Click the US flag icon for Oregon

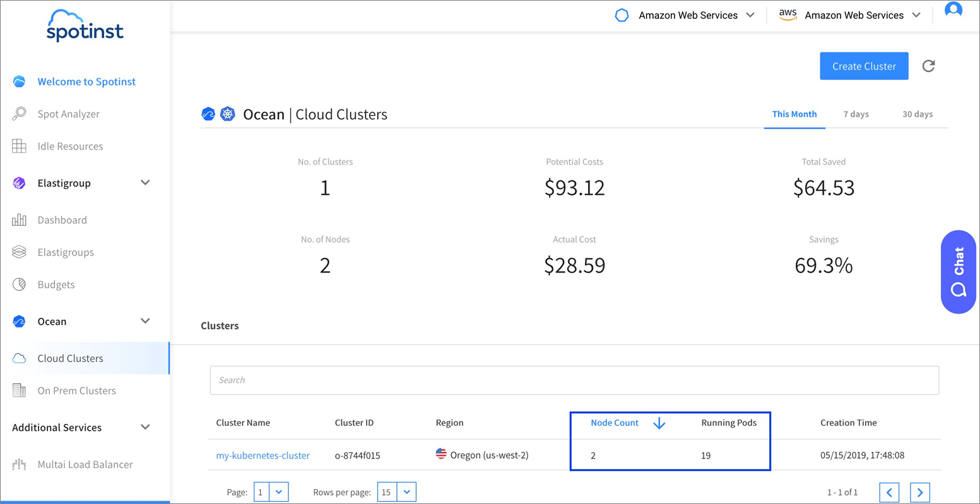[x=441, y=454]
